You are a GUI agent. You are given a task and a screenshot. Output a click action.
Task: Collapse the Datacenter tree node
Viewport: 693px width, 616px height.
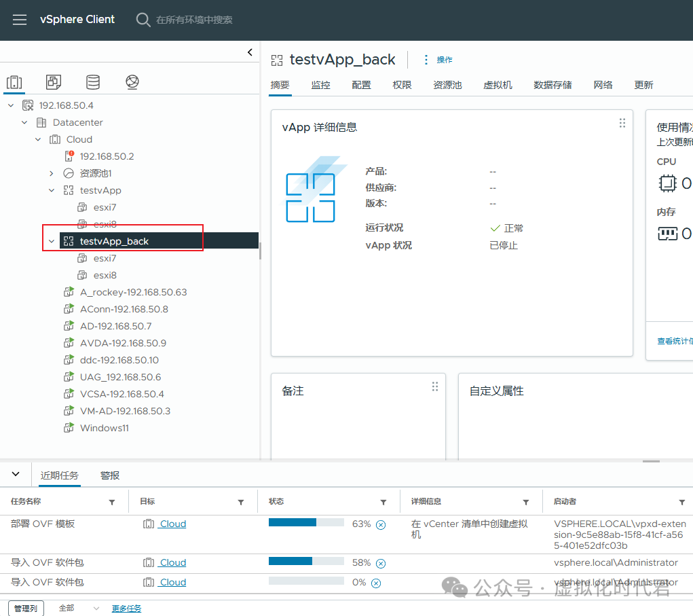point(24,122)
